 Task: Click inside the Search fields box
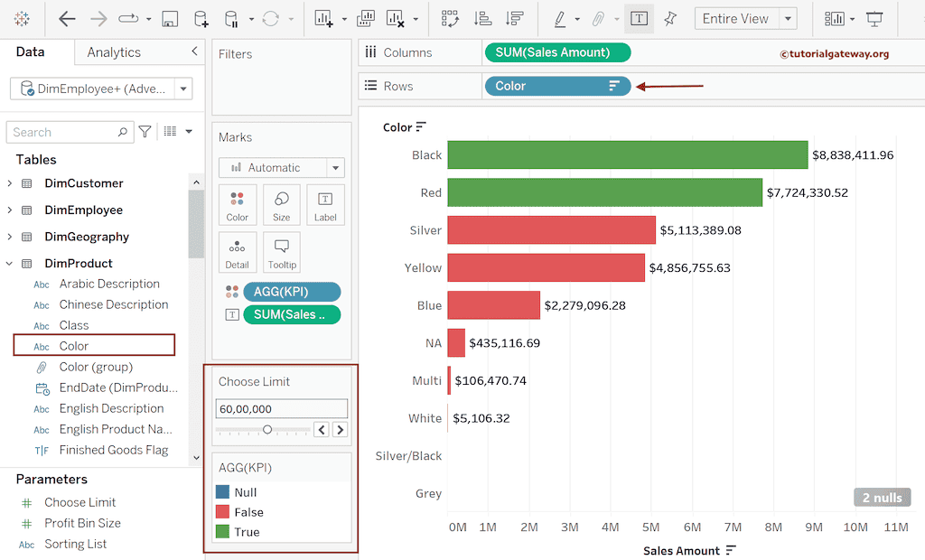coord(63,131)
